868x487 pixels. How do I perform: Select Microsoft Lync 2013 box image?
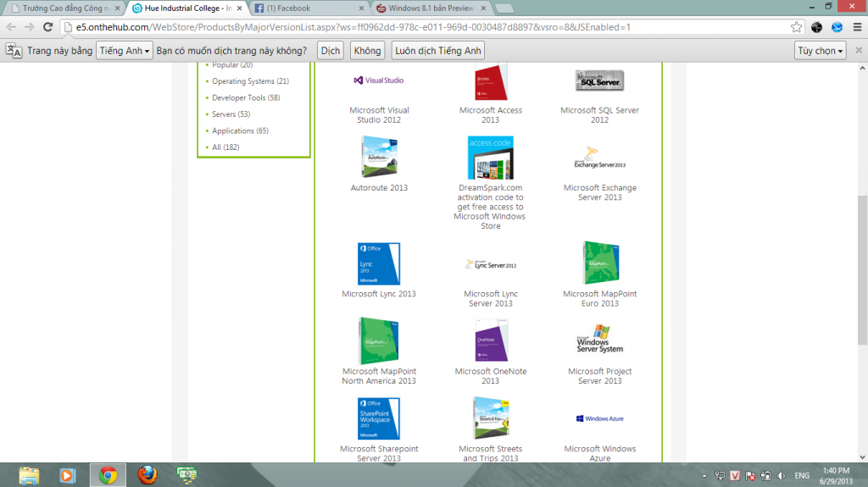(x=379, y=263)
